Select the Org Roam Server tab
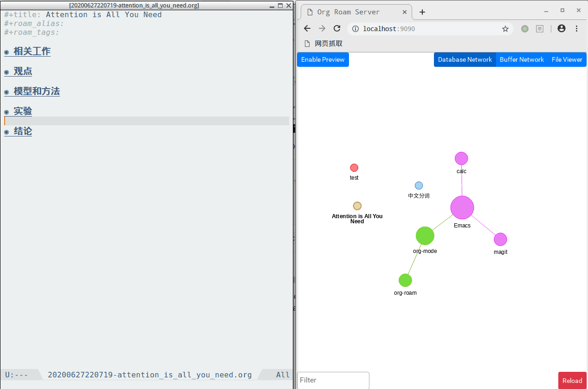 pyautogui.click(x=356, y=12)
